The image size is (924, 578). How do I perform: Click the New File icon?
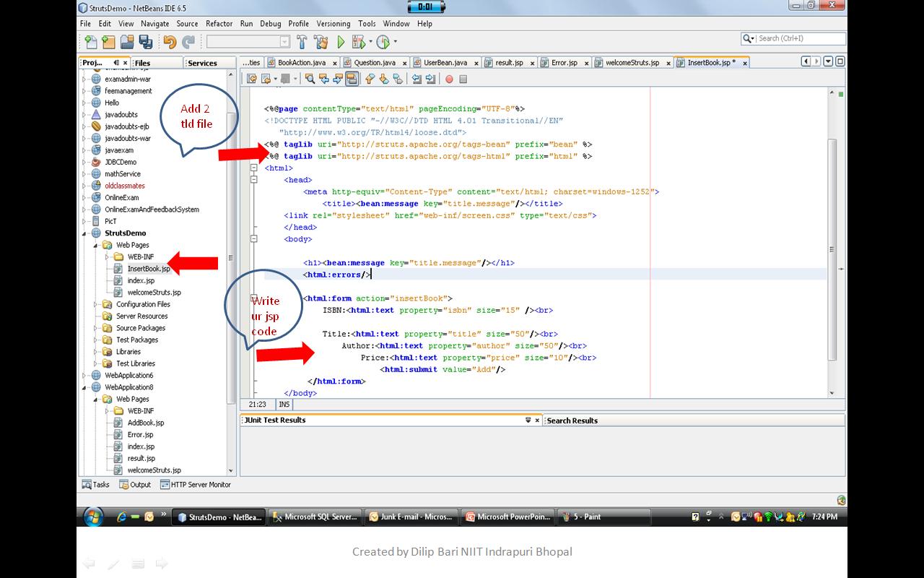tap(90, 40)
